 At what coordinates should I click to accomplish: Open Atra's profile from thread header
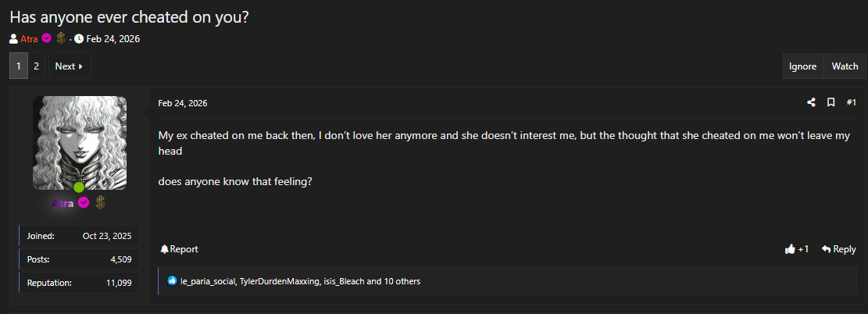[x=30, y=39]
